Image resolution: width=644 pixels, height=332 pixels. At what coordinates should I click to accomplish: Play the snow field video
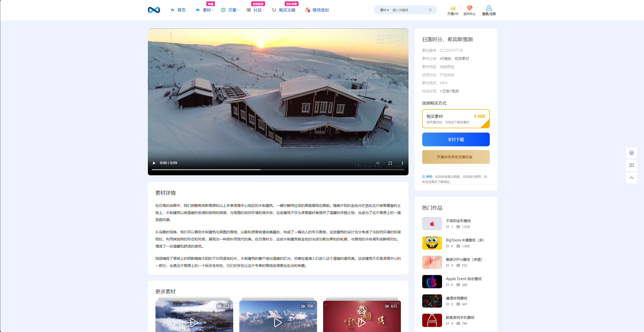tap(154, 163)
